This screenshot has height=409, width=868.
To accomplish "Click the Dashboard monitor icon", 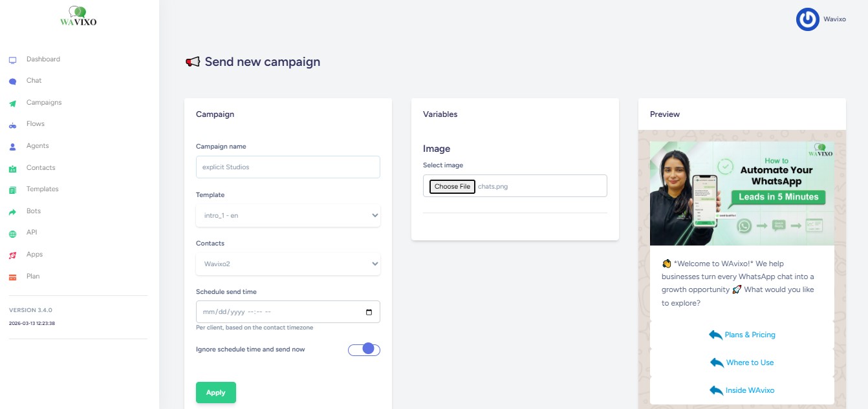I will 12,60.
